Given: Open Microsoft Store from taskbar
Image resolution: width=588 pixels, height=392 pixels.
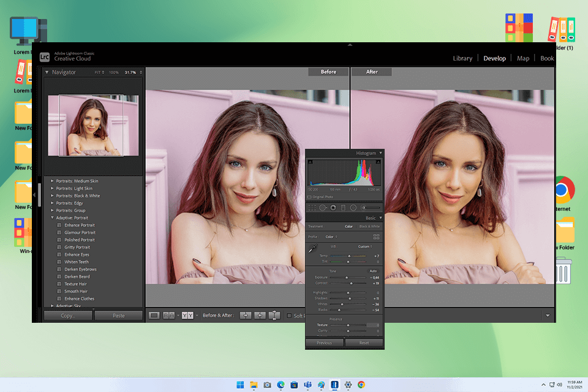Looking at the screenshot, I should [294, 385].
